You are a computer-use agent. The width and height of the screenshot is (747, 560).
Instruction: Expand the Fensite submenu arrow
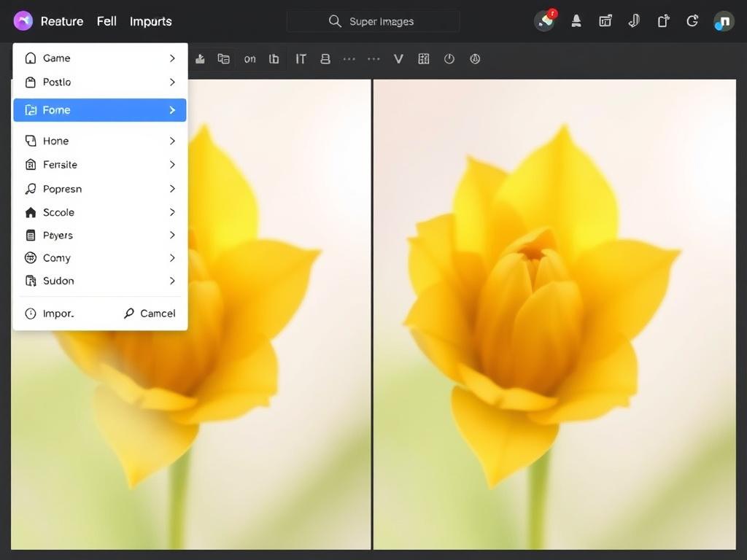pos(172,164)
